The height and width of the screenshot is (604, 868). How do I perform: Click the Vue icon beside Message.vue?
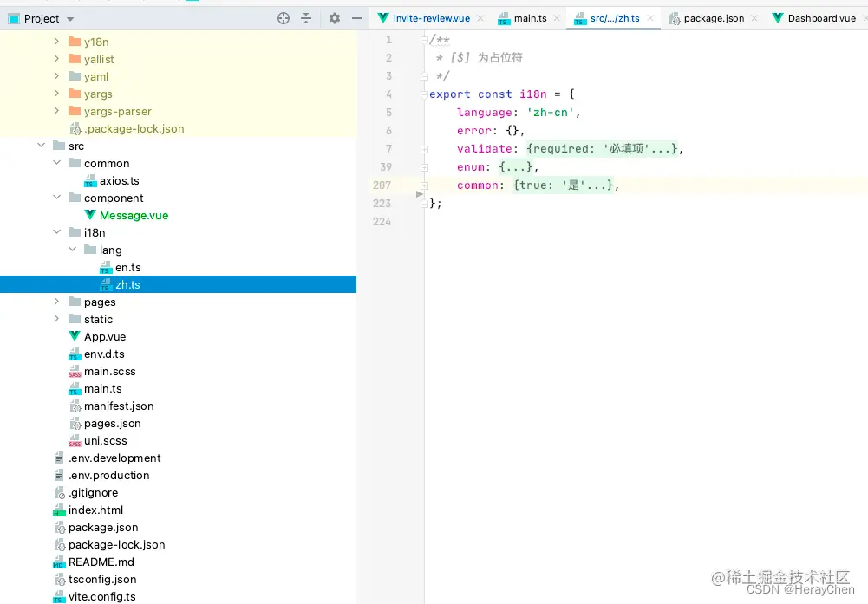pos(89,215)
